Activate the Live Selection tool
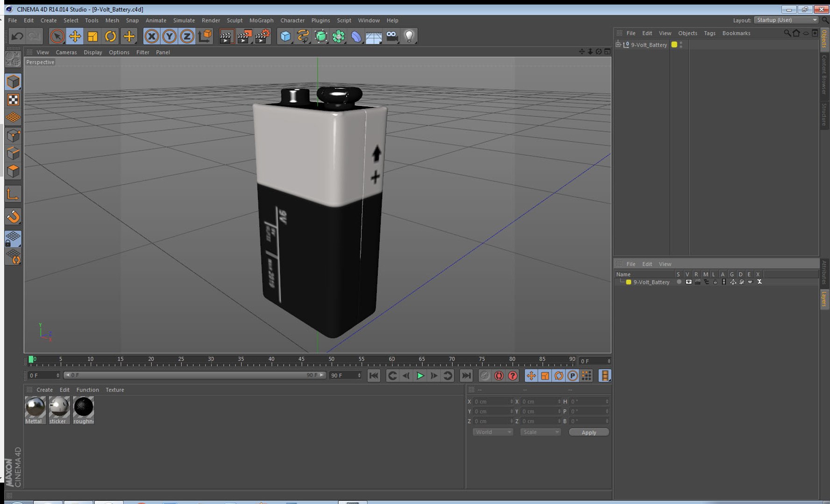830x504 pixels. 57,36
